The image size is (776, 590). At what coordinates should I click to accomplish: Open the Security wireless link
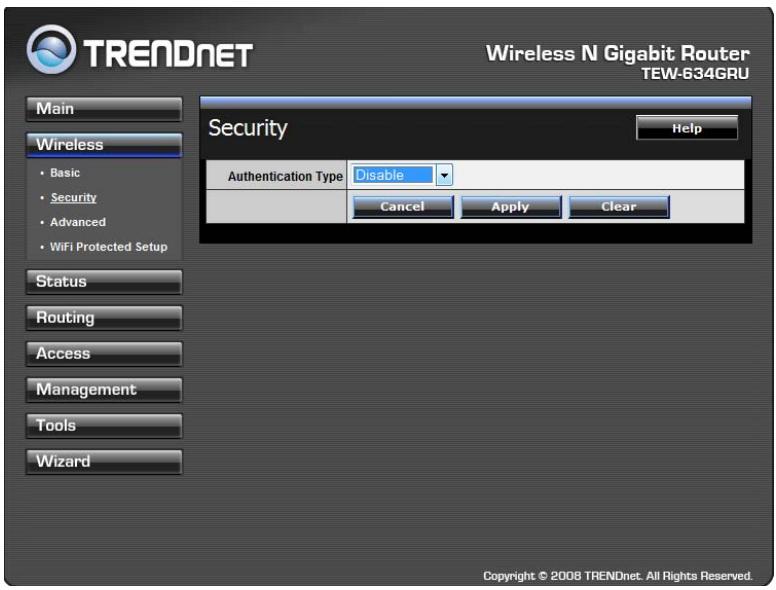pos(73,197)
